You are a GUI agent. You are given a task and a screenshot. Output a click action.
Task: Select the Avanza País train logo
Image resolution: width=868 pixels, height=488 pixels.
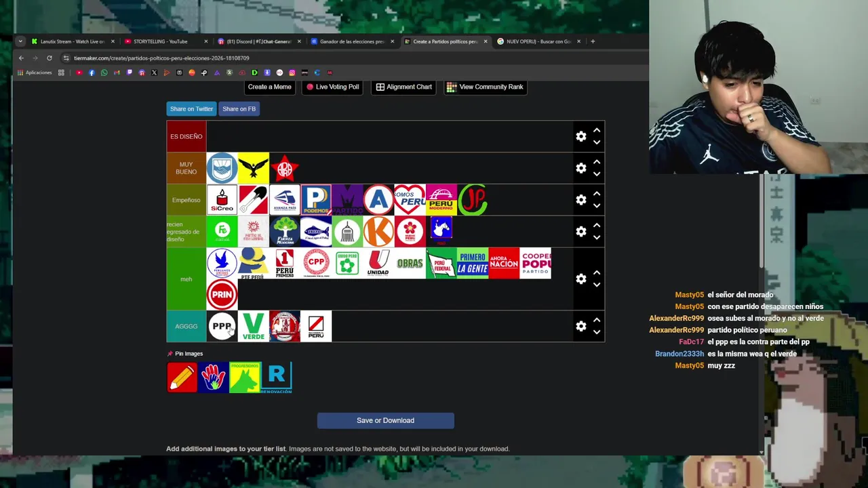(285, 200)
